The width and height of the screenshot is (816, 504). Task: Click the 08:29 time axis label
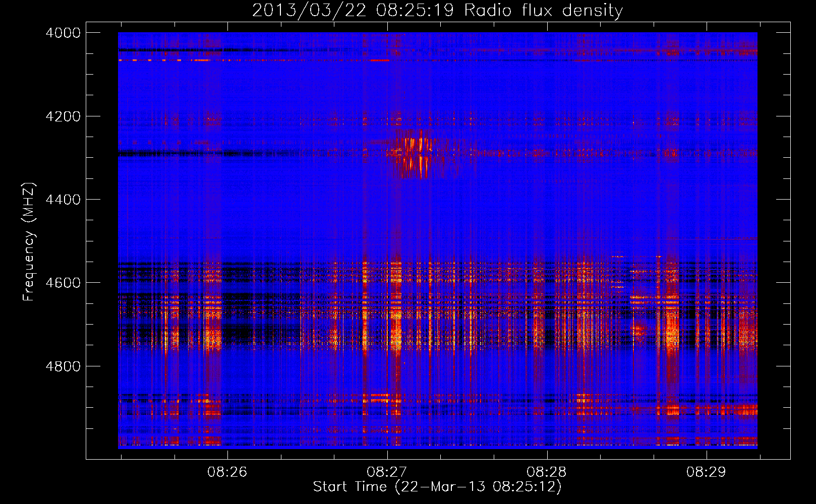(706, 472)
